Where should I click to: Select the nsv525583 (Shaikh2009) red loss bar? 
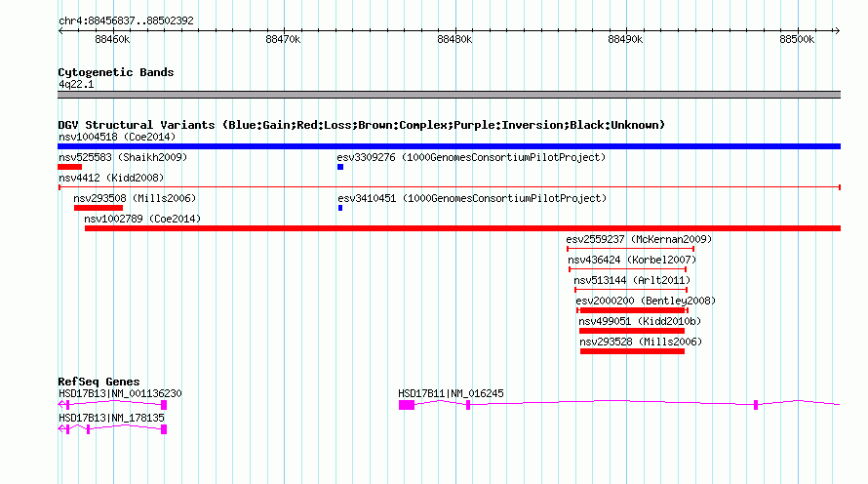[x=70, y=167]
